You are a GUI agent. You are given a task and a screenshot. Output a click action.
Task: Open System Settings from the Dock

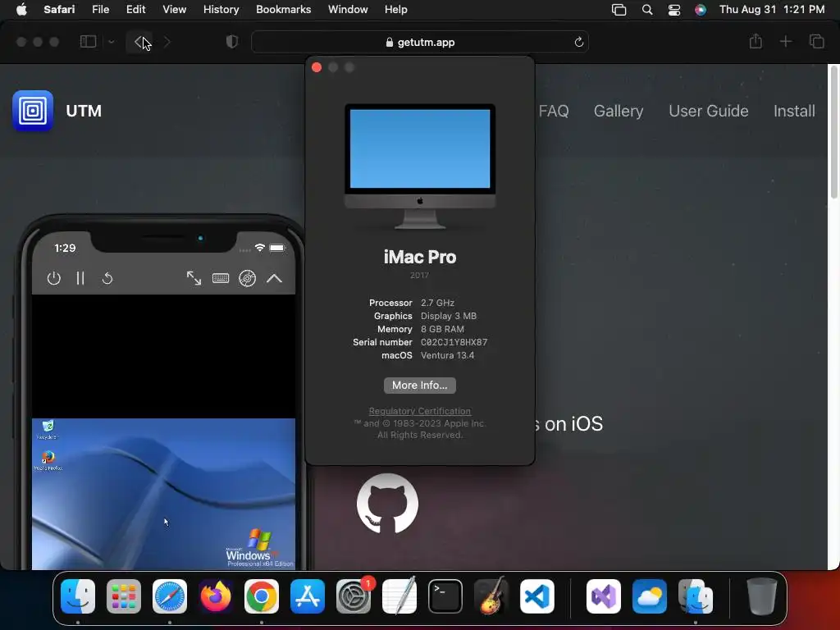354,596
